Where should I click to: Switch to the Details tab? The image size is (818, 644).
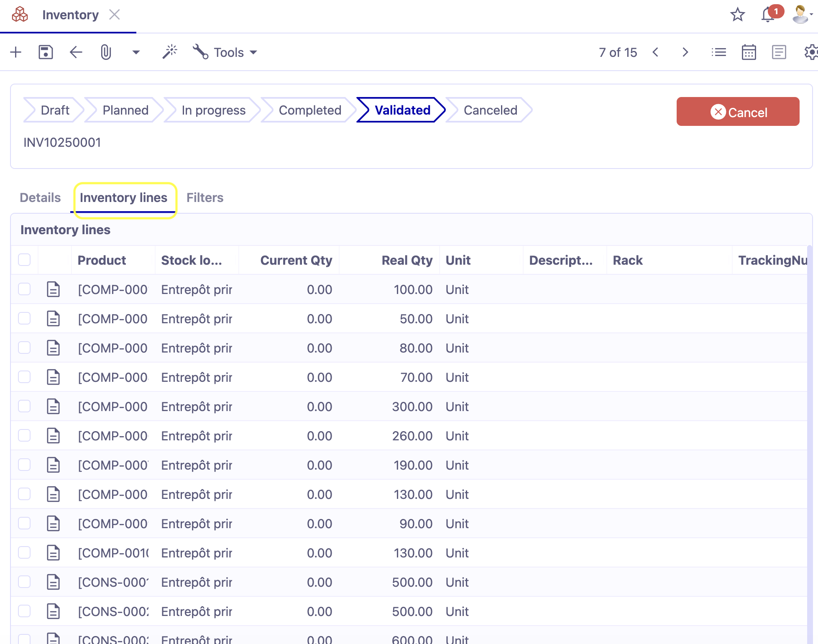pyautogui.click(x=40, y=197)
